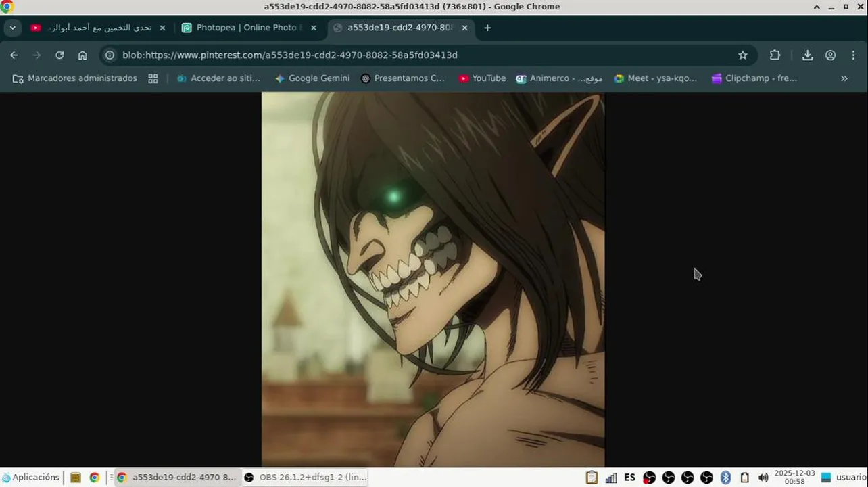868x487 pixels.
Task: Close the a553de19-cdd2 blob tab
Action: 464,28
